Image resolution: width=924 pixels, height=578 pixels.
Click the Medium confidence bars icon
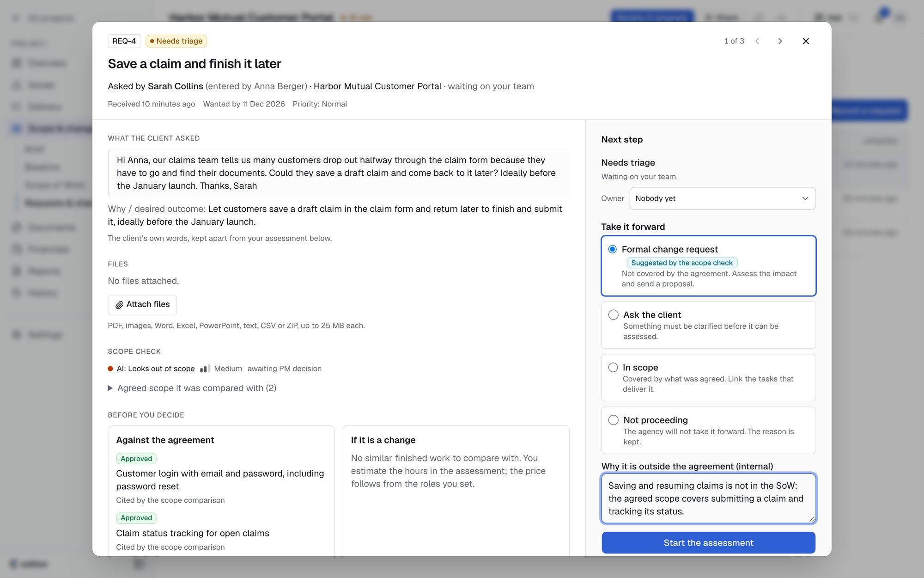(x=205, y=369)
